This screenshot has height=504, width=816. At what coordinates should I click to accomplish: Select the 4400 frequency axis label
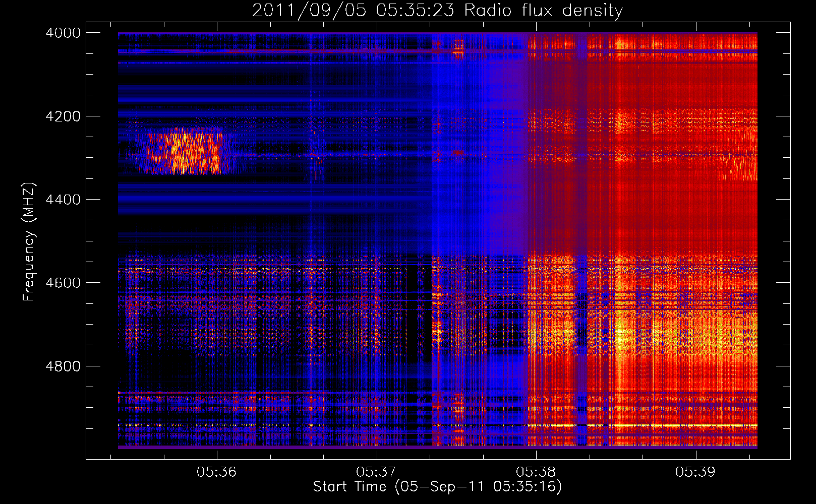point(63,200)
